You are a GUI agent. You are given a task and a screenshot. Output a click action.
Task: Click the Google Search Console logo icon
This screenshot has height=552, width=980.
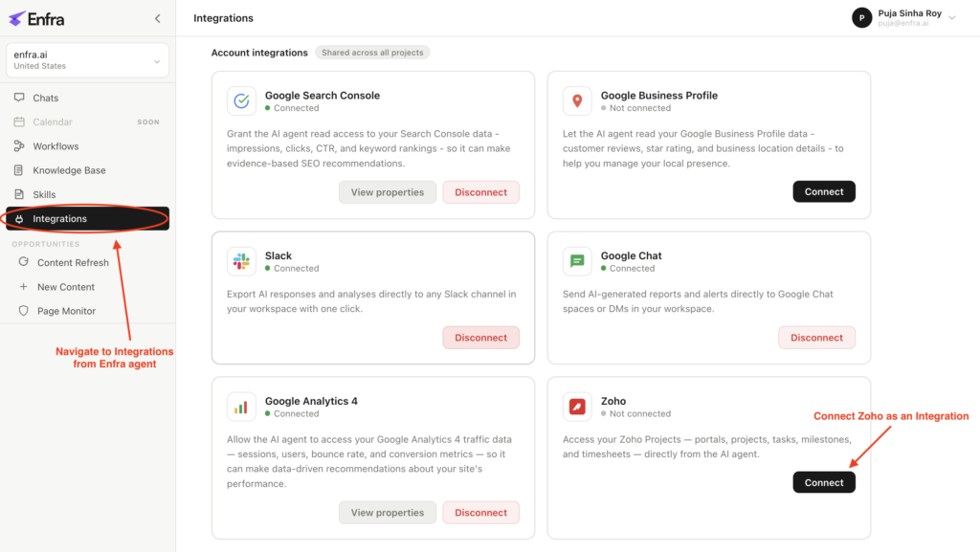[241, 100]
